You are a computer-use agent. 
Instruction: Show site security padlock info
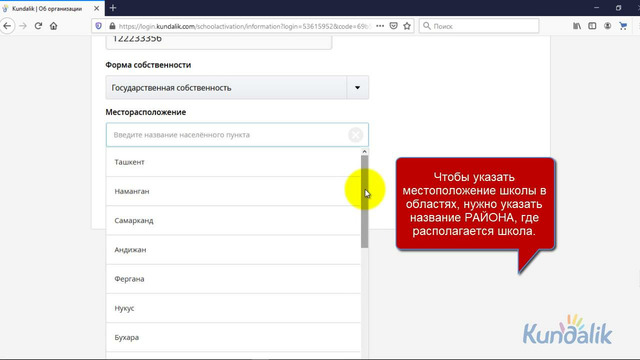[x=112, y=26]
